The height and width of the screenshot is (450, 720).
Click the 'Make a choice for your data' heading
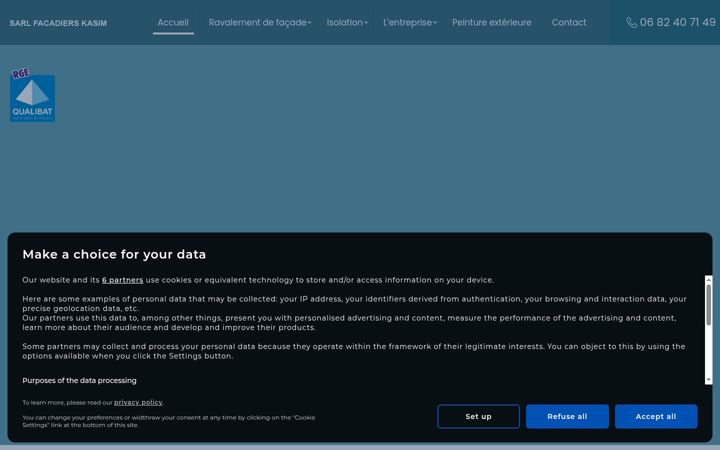point(114,254)
